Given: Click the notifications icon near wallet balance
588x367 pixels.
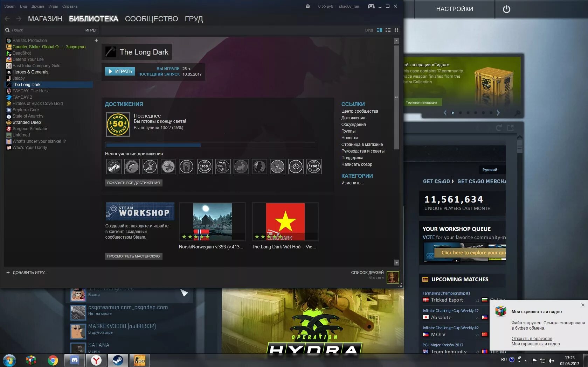Looking at the screenshot, I should click(307, 6).
